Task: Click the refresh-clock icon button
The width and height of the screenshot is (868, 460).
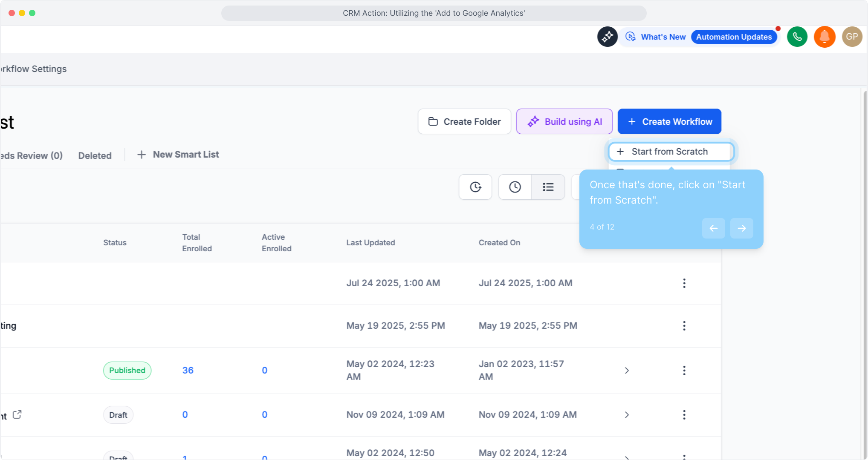Action: [475, 187]
